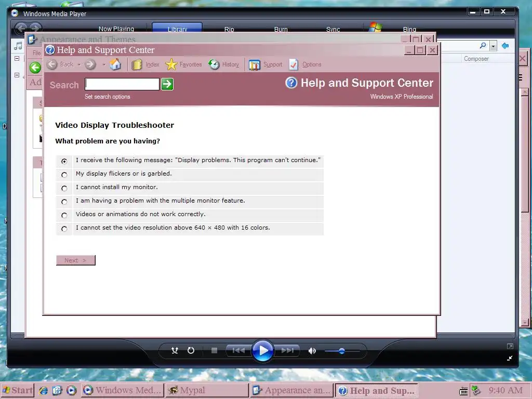Toggle repeat in Media Player controls

click(191, 351)
